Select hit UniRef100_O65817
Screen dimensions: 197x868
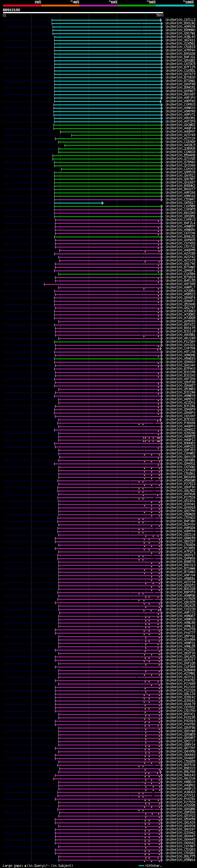point(180,203)
